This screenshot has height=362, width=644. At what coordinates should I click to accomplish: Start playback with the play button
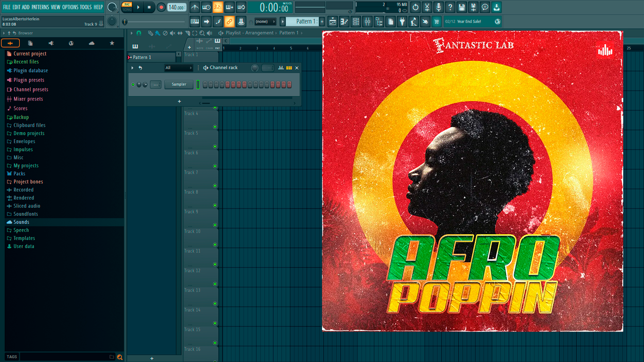(138, 7)
